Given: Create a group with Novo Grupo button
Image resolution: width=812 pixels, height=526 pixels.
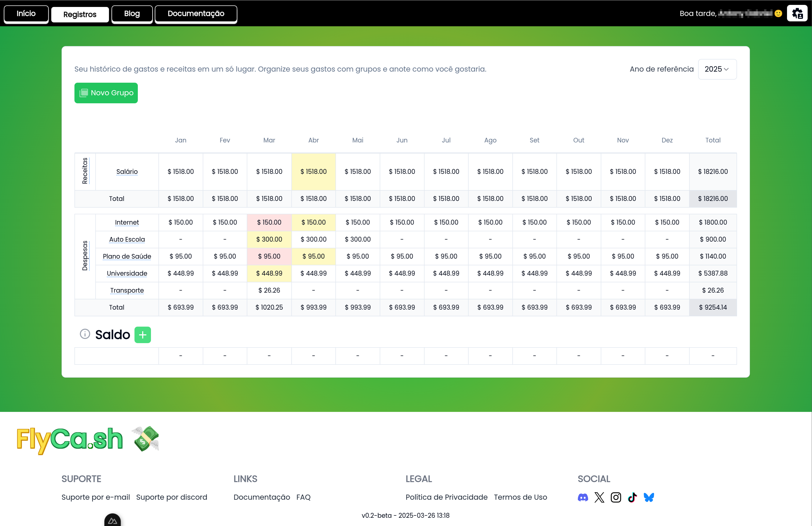Looking at the screenshot, I should pyautogui.click(x=106, y=93).
